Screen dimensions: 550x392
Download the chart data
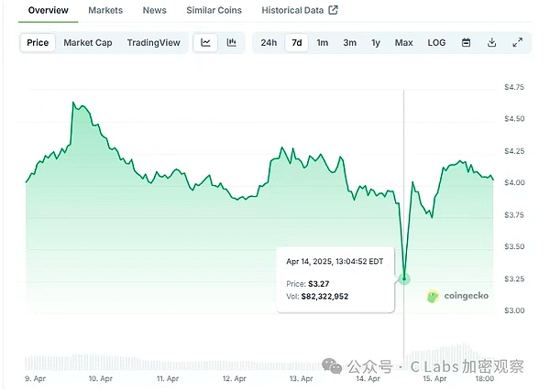click(x=491, y=42)
